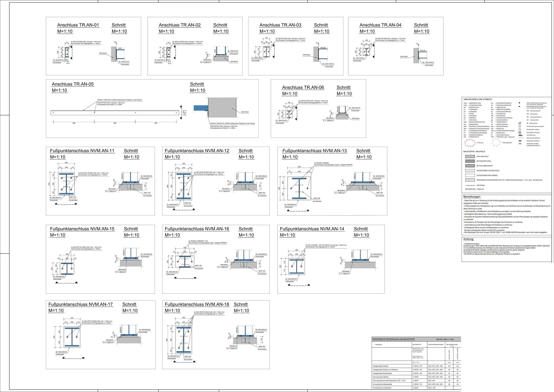Click the 'Frostschürze (unbewehrt)' row label
The width and height of the screenshot is (554, 392).
click(x=382, y=388)
